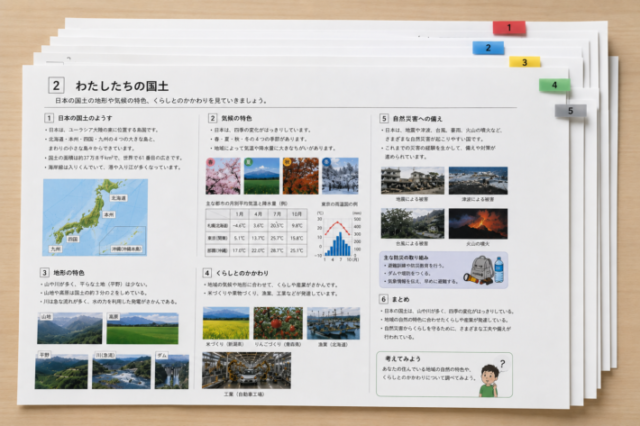Select the red index tab numbered 1
This screenshot has width=640, height=426.
[x=509, y=28]
